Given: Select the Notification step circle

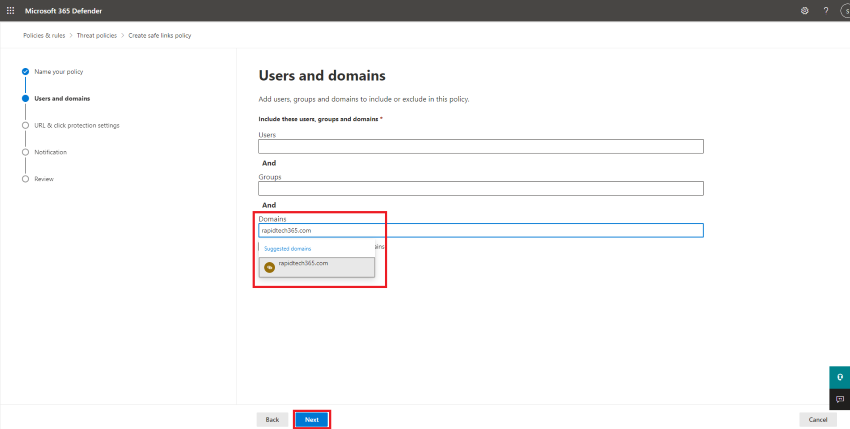Looking at the screenshot, I should pyautogui.click(x=25, y=152).
